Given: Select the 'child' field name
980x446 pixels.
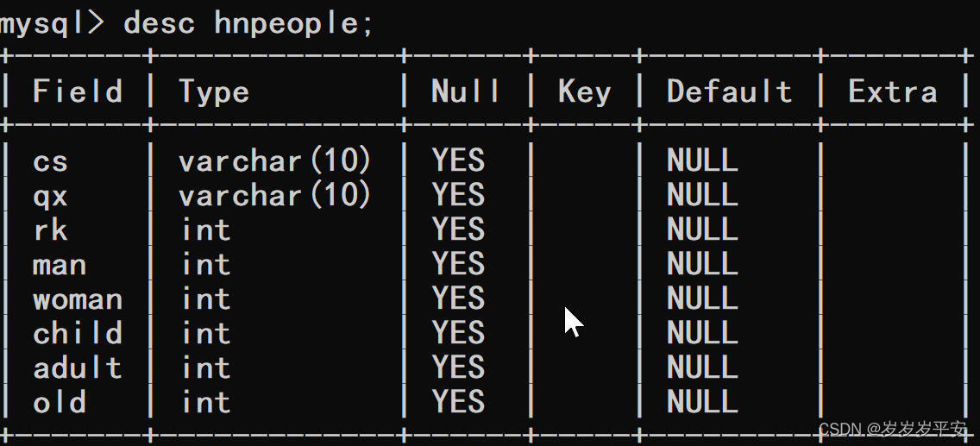Looking at the screenshot, I should [x=78, y=333].
